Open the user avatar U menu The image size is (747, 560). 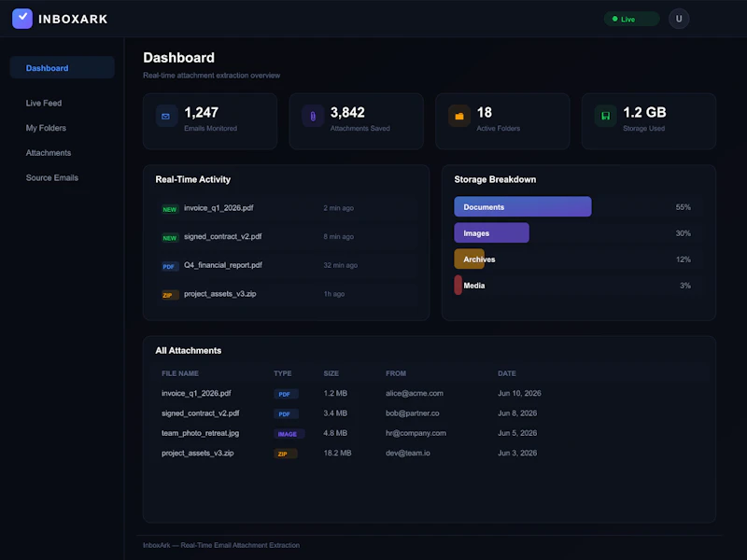point(679,19)
